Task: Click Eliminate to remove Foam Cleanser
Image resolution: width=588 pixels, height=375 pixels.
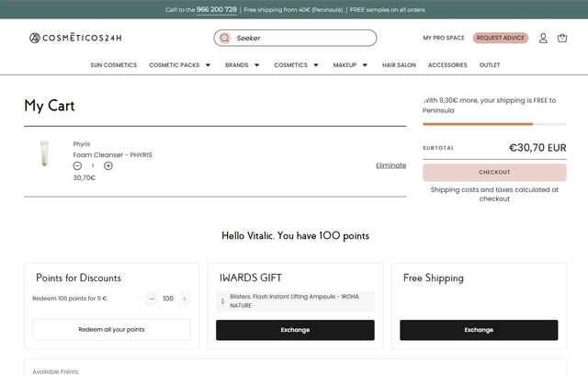Action: (391, 165)
